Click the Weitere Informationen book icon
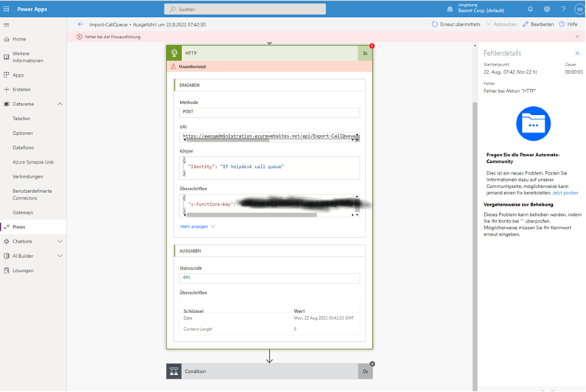Image resolution: width=586 pixels, height=392 pixels. [7, 57]
